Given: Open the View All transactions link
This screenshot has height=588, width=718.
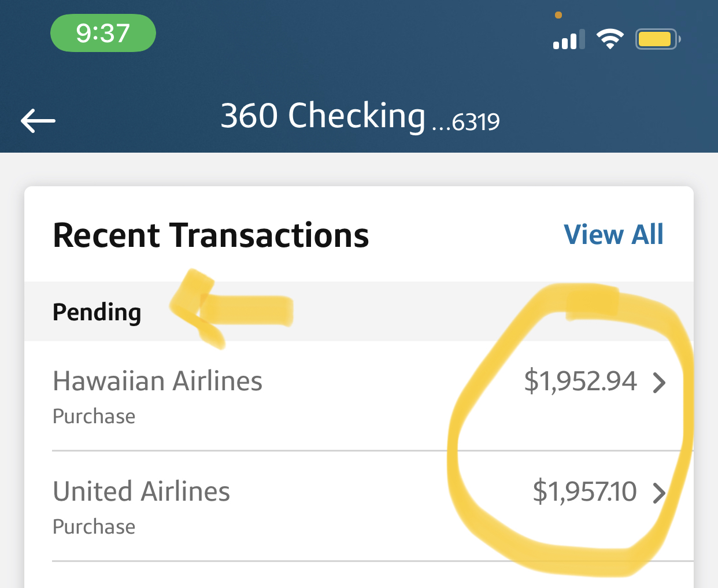Looking at the screenshot, I should pyautogui.click(x=613, y=235).
